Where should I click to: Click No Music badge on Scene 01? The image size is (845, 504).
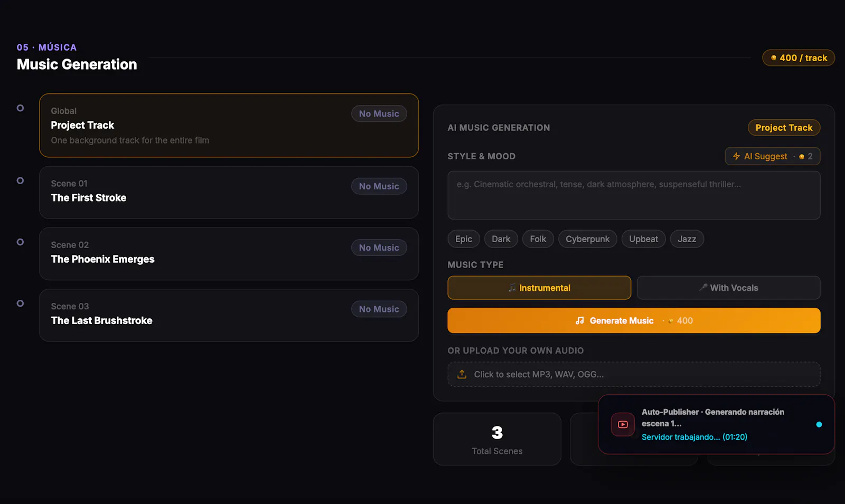(379, 186)
